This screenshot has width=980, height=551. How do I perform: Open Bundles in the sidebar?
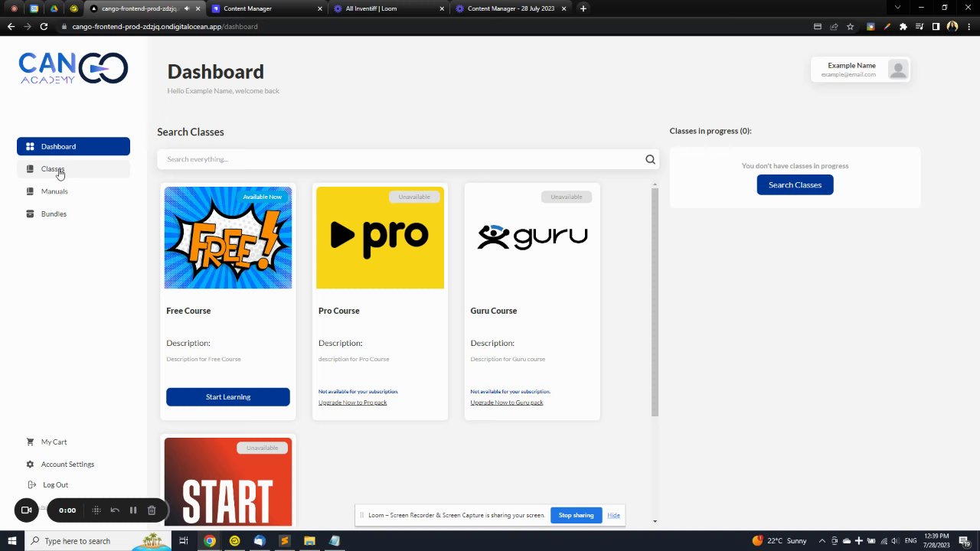(73, 214)
